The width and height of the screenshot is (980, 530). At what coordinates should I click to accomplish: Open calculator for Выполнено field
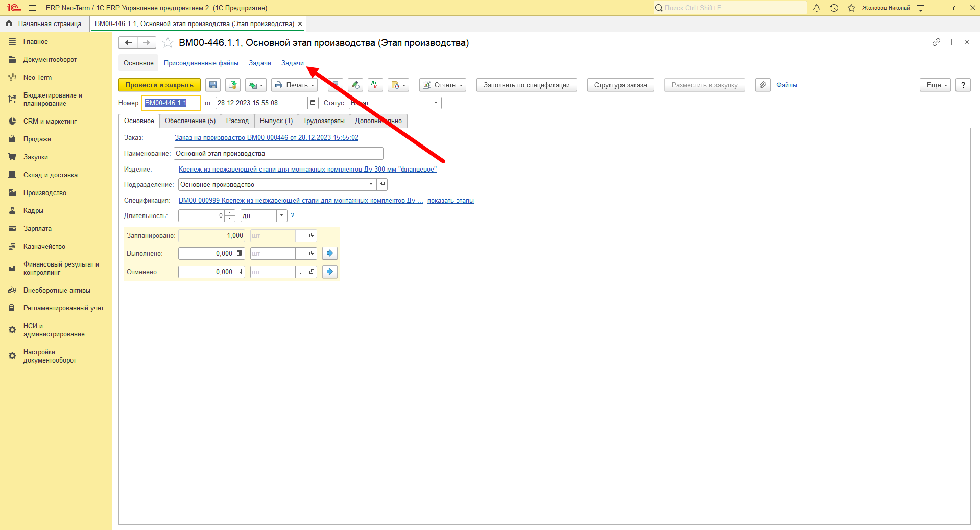pyautogui.click(x=240, y=253)
